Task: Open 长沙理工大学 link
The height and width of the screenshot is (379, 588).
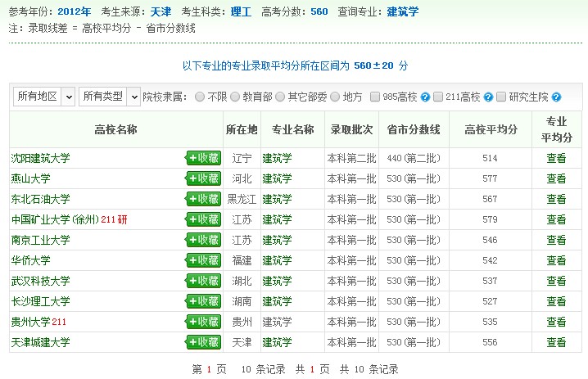Action: (x=40, y=301)
